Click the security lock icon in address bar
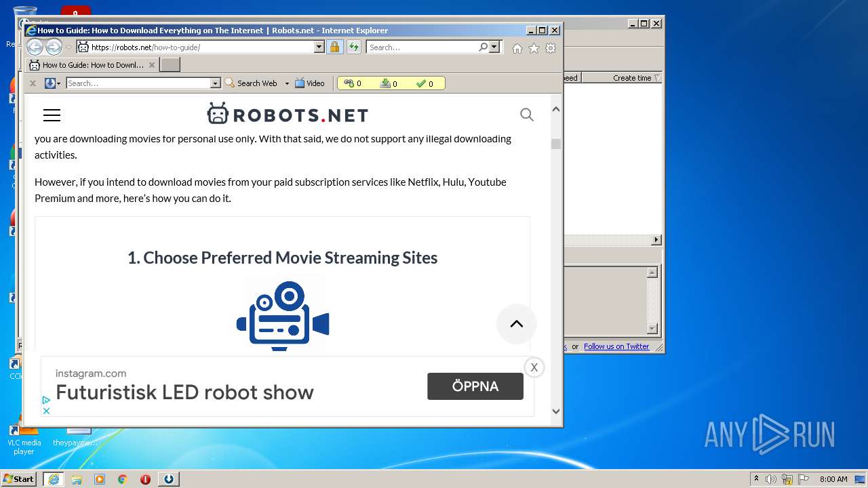 (334, 47)
